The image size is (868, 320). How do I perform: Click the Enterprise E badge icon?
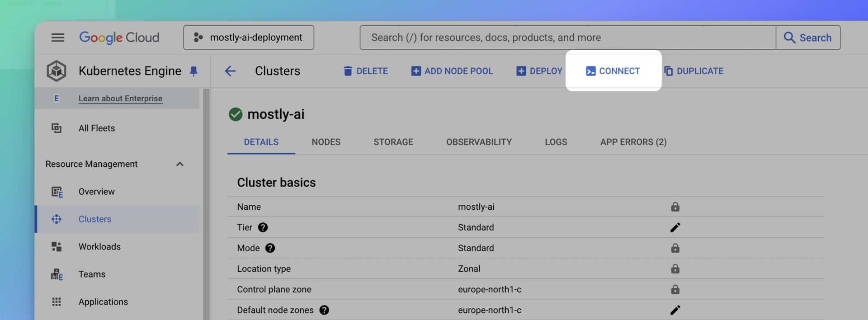pos(57,99)
